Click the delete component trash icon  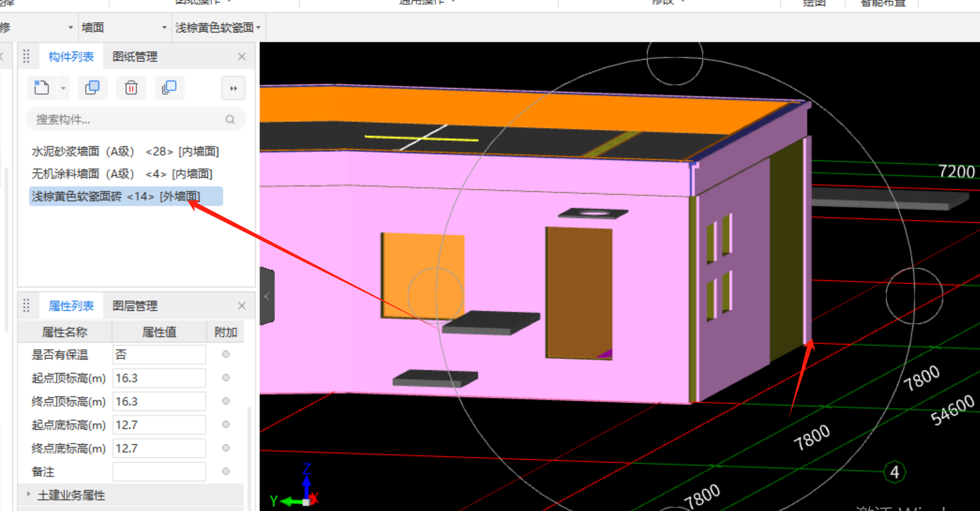click(131, 88)
